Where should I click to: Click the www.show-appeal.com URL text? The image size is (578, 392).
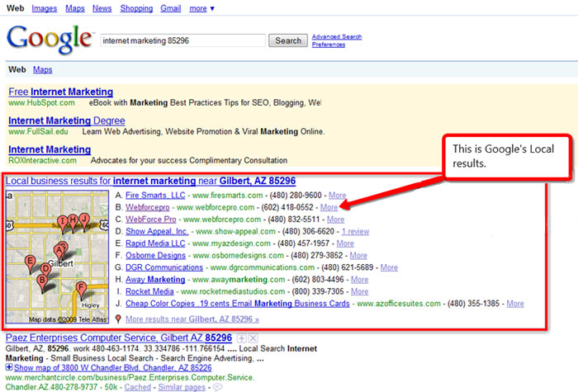tap(235, 231)
